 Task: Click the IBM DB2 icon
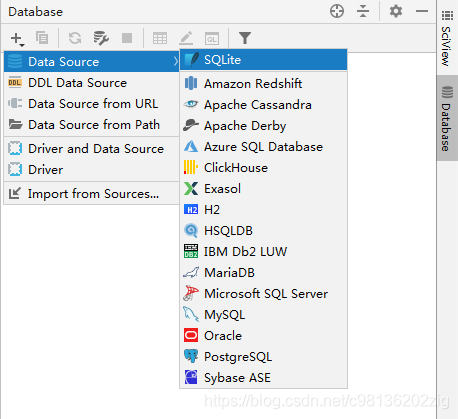191,251
